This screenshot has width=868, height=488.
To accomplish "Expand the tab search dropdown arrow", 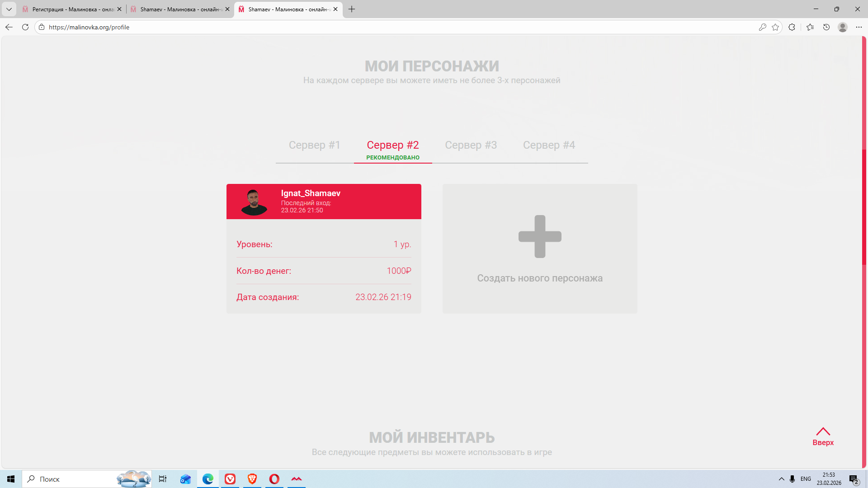I will point(9,9).
